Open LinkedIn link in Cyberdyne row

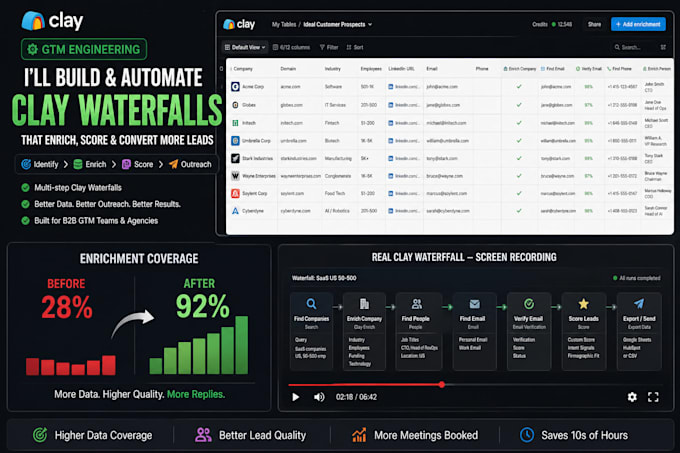(403, 211)
